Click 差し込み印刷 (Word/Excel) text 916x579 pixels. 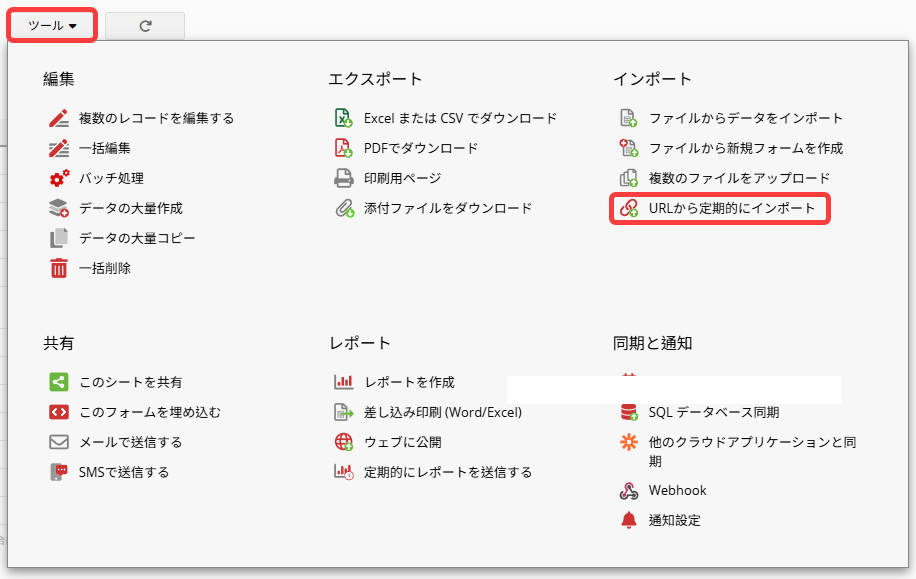(443, 412)
